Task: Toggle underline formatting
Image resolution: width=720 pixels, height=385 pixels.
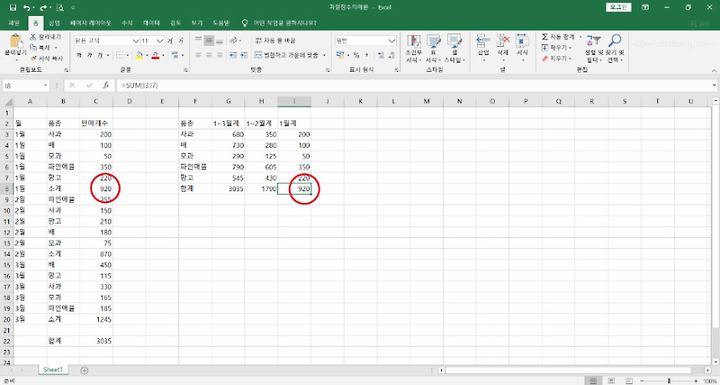Action: (x=100, y=55)
